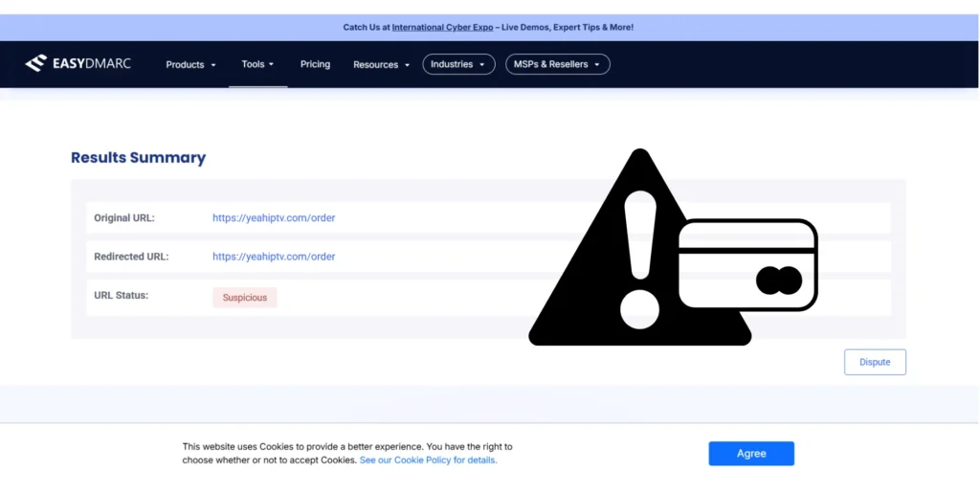Go to the Pricing page
Screen dimensions: 980x494
coord(315,64)
